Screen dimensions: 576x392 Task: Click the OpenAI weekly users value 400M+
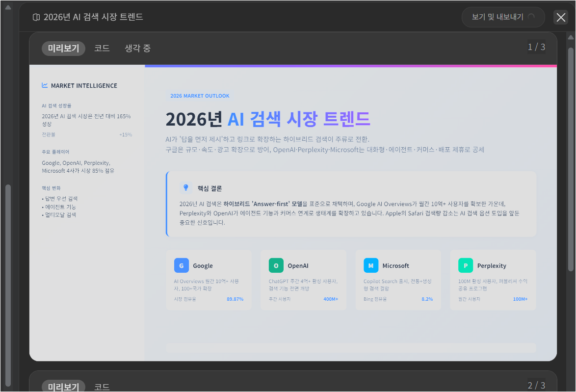click(x=331, y=299)
